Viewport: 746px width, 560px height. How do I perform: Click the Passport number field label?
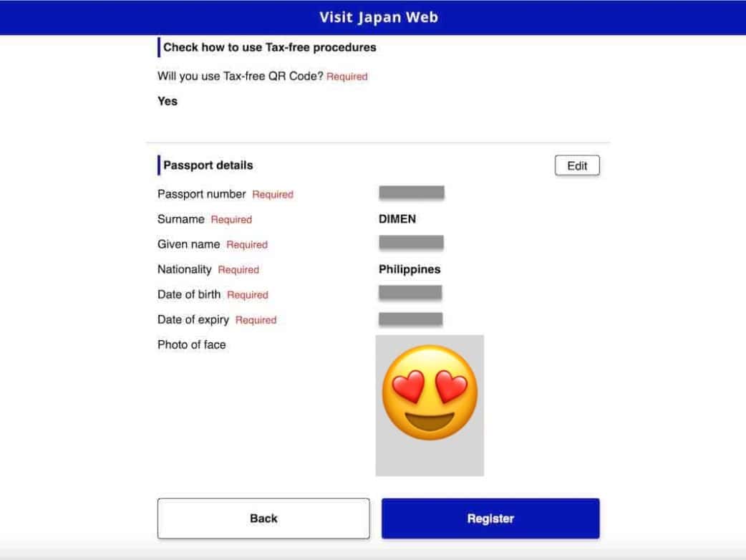pos(202,194)
